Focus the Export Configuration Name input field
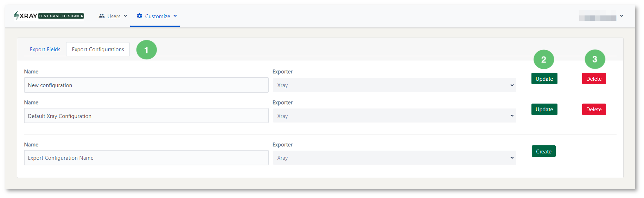The width and height of the screenshot is (644, 198). tap(146, 158)
